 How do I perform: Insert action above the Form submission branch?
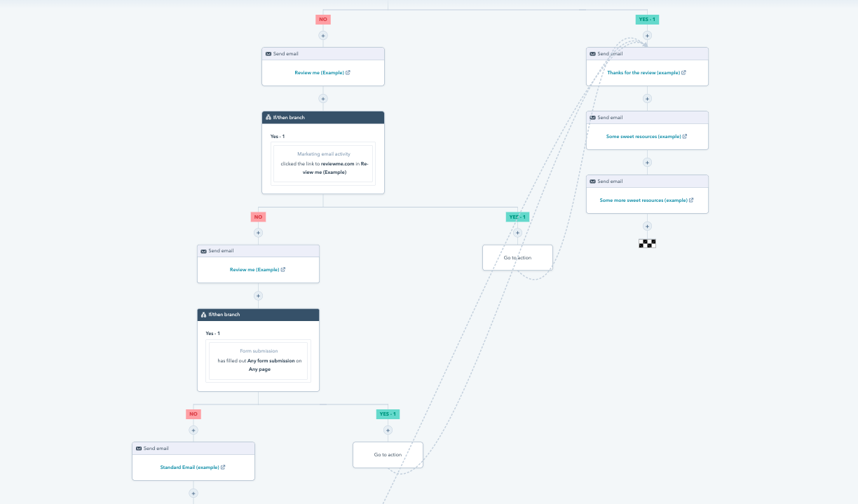tap(258, 296)
